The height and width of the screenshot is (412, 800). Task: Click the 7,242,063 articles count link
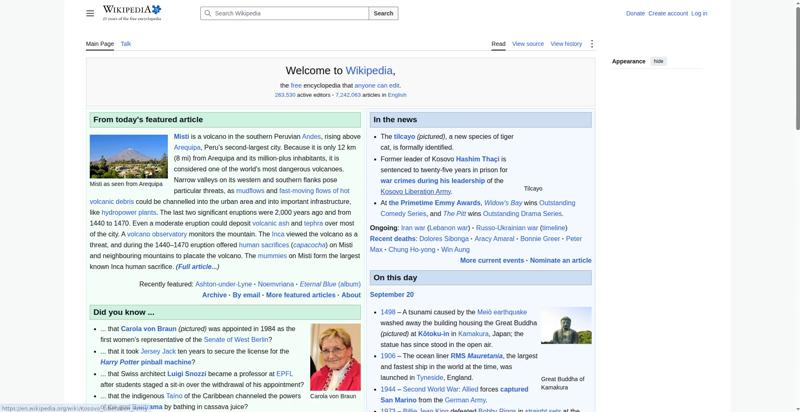(348, 95)
